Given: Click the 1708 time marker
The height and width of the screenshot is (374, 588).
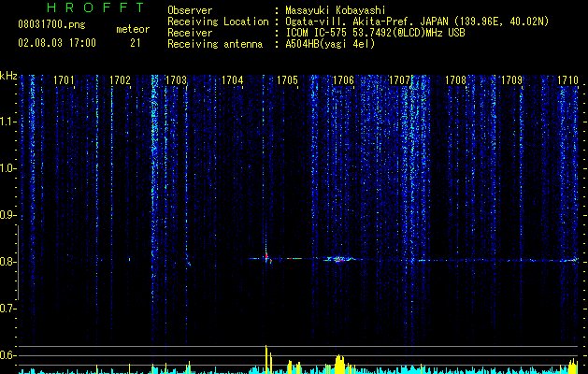Looking at the screenshot, I should [x=455, y=80].
